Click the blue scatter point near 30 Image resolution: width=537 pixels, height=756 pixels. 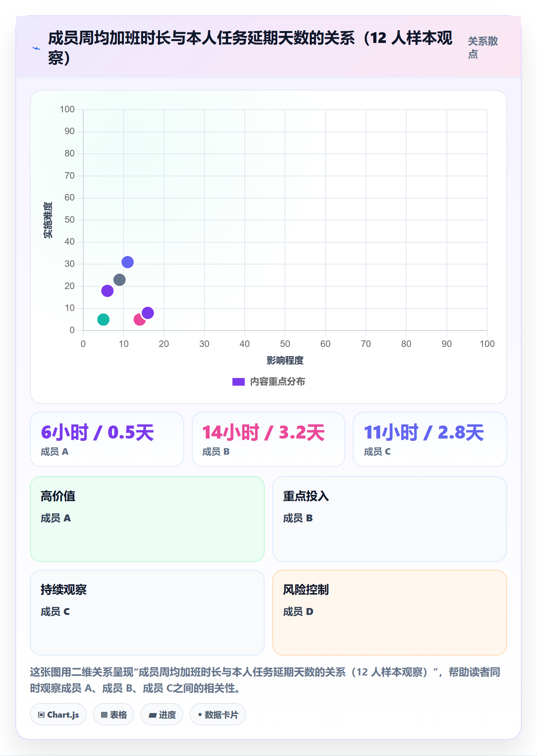tap(127, 262)
